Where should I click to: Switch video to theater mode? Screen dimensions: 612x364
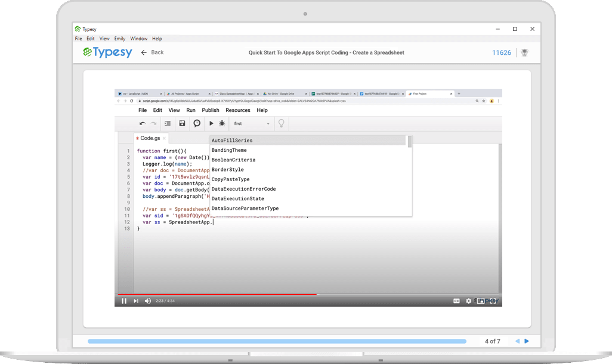point(481,301)
